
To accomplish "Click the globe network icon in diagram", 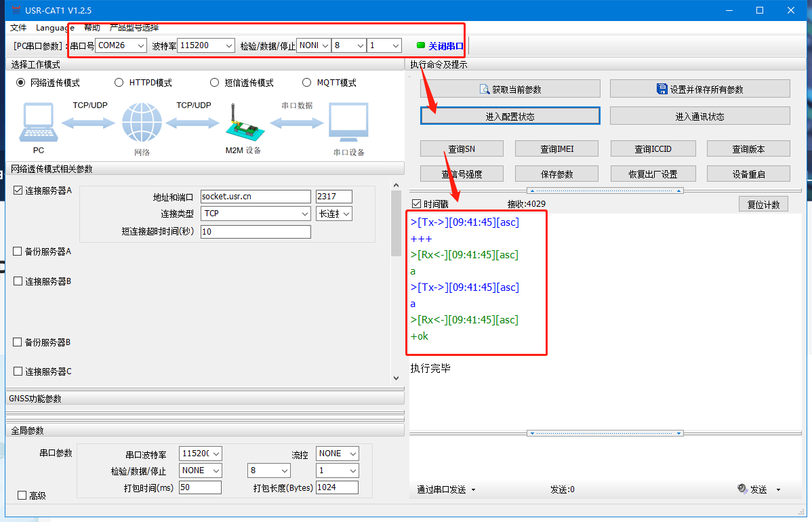I will (x=142, y=123).
